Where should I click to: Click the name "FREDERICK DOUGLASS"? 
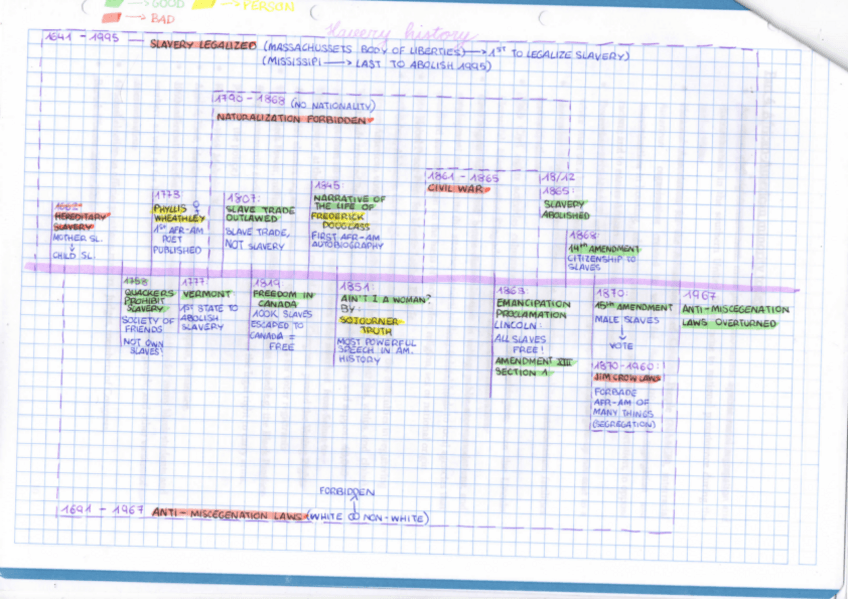coord(340,221)
